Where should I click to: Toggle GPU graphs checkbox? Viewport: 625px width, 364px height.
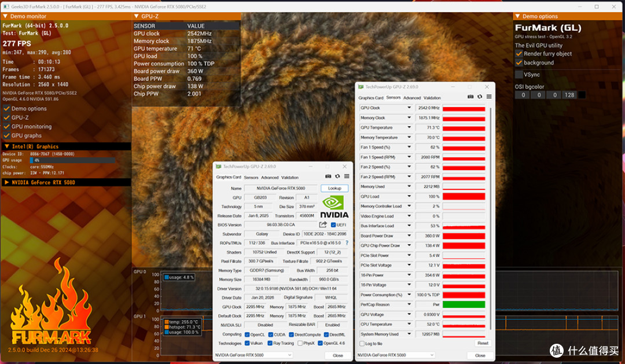pyautogui.click(x=6, y=135)
